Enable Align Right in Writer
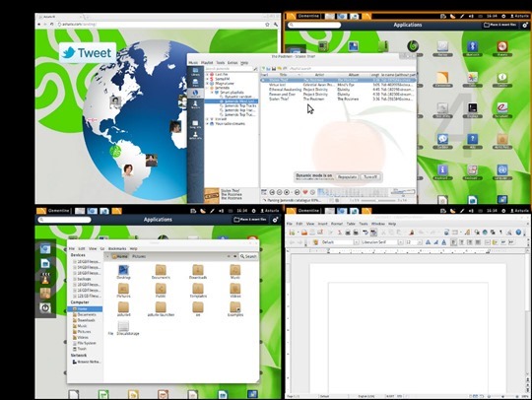The width and height of the screenshot is (532, 400). click(470, 242)
